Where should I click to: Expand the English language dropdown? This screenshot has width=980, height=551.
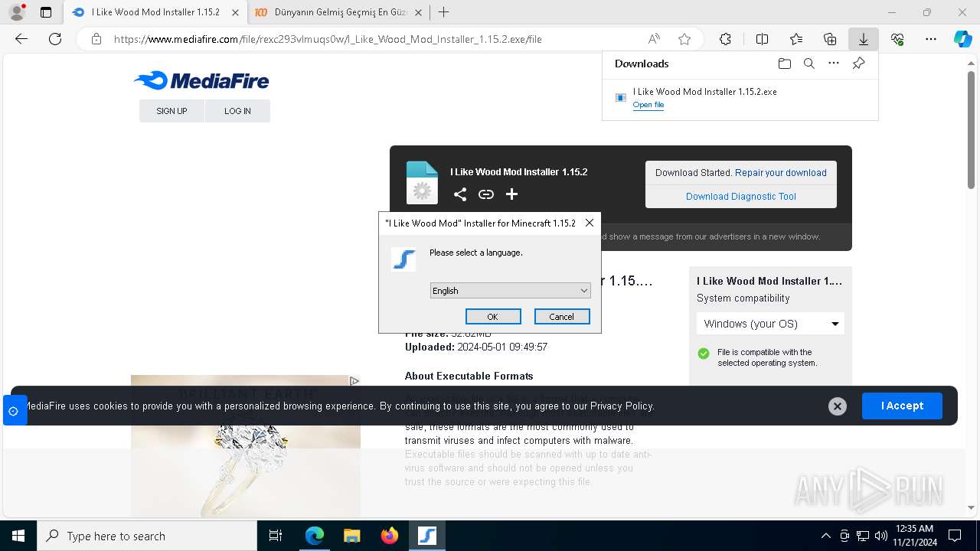(x=510, y=291)
